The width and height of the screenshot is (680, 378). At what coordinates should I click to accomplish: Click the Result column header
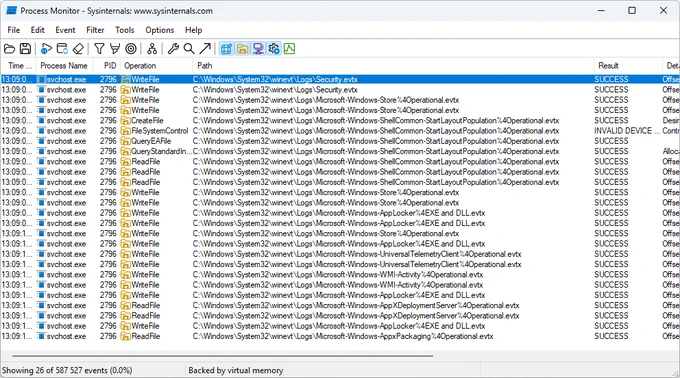[x=628, y=65]
